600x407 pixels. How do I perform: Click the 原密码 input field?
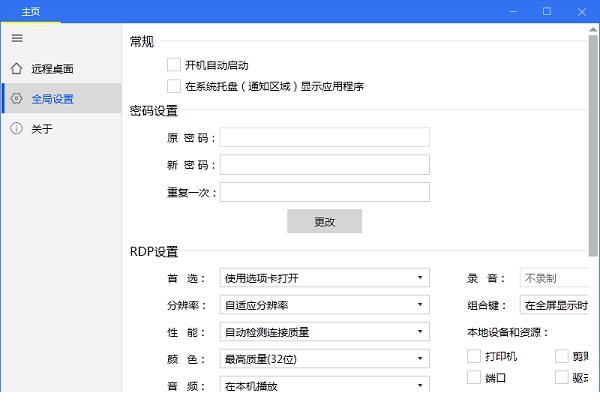324,137
